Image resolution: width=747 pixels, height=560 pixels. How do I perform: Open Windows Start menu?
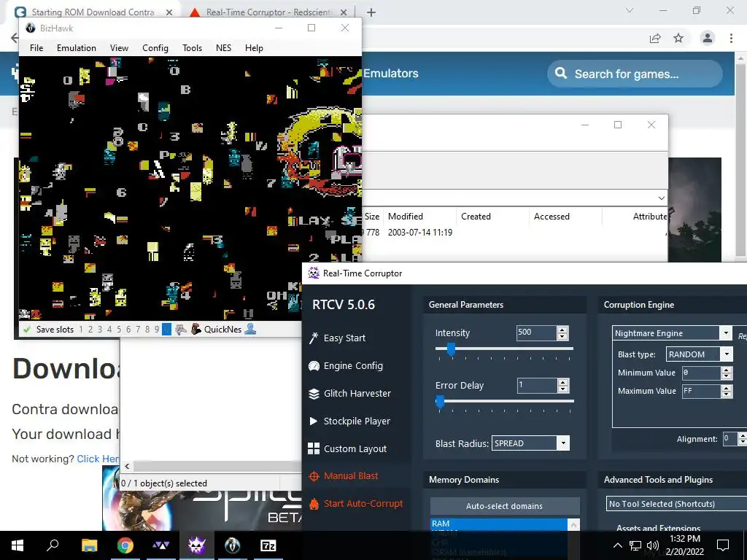tap(18, 545)
